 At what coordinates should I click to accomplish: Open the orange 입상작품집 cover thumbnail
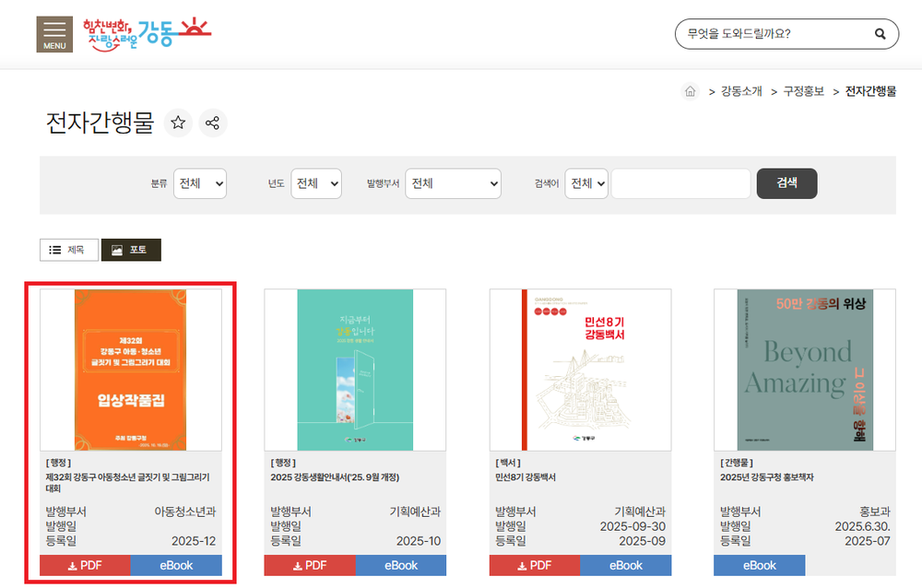pyautogui.click(x=131, y=370)
